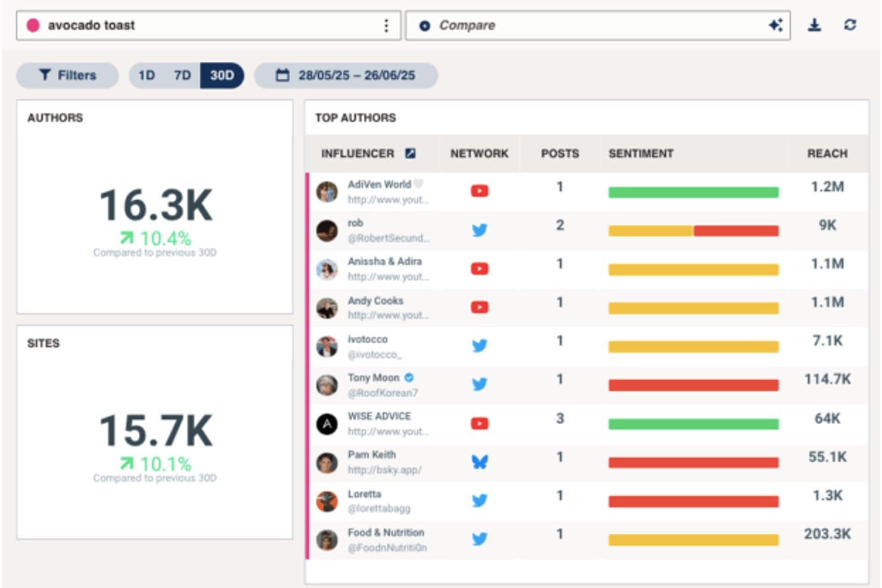Click the Twitter icon in rob's row

tap(479, 230)
